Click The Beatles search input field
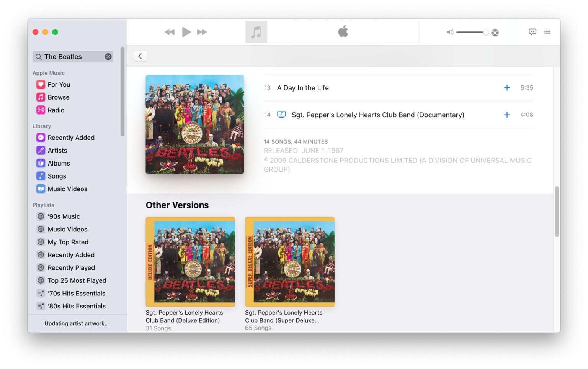Viewport: 588px width, 369px height. (71, 57)
